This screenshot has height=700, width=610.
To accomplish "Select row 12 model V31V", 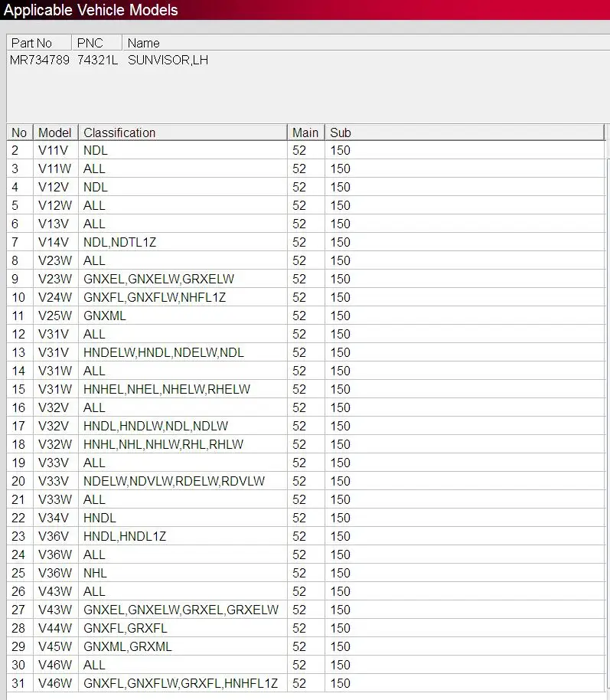I will point(53,334).
